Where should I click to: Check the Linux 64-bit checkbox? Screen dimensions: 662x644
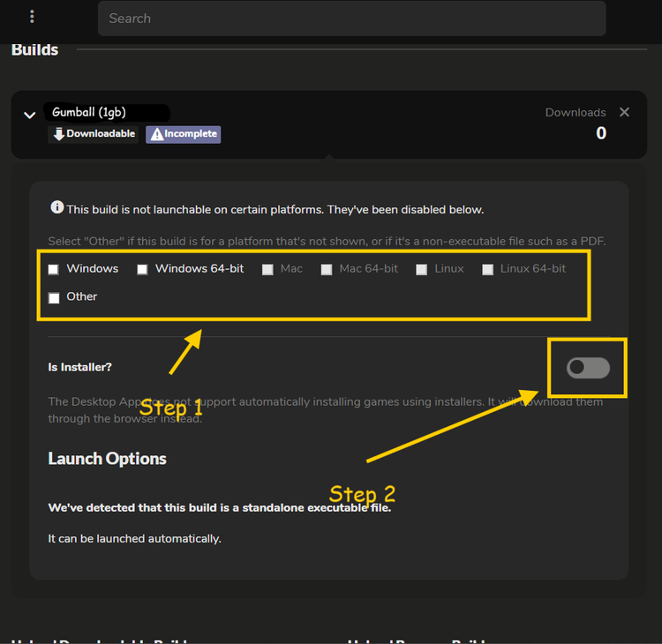487,270
